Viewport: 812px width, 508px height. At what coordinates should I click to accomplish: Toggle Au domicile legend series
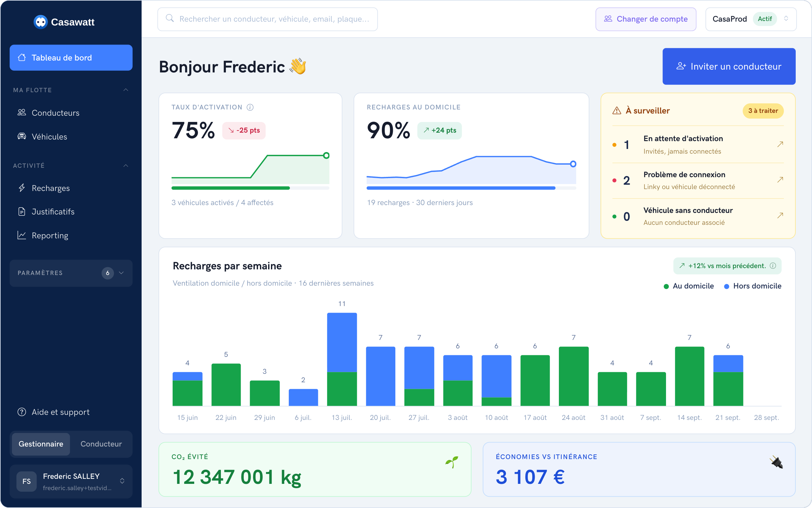click(689, 286)
